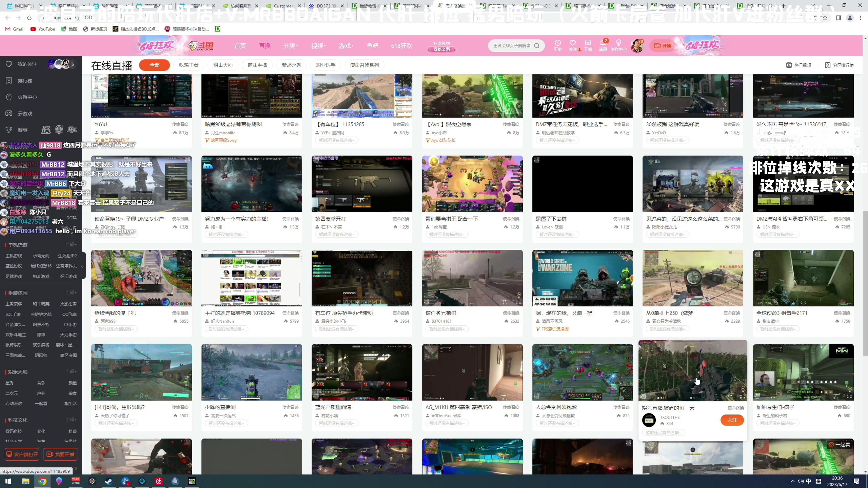Click the orange 关注 button for TKOCTTHS

732,420
